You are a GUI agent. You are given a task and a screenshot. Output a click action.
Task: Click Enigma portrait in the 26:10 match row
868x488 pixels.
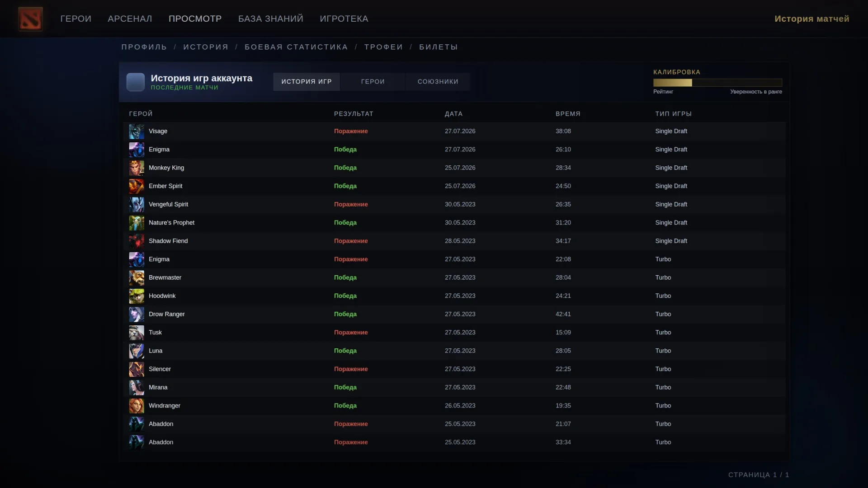[x=137, y=150]
